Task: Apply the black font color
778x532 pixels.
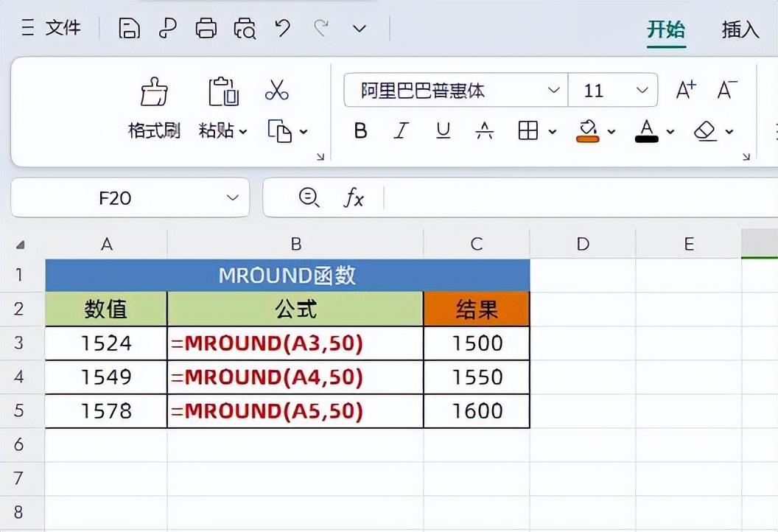Action: 647,131
